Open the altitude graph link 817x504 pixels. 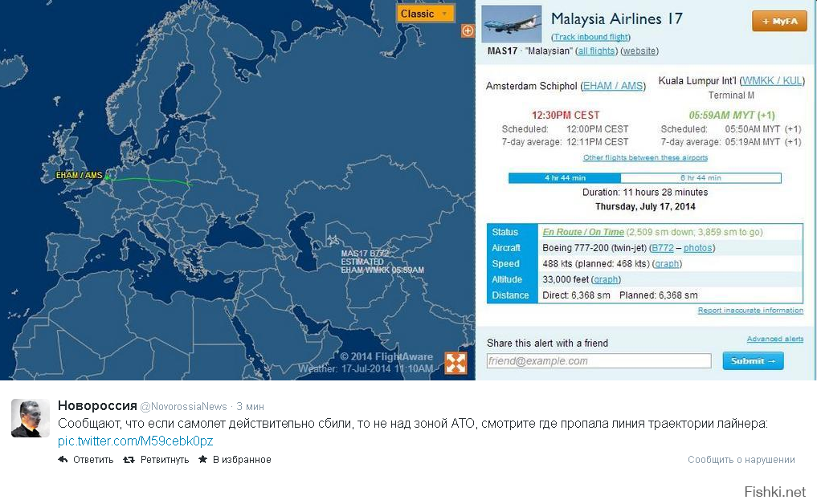point(606,279)
